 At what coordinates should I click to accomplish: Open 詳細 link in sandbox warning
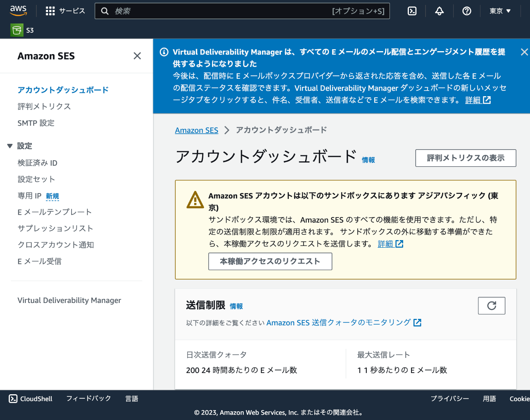(x=390, y=244)
